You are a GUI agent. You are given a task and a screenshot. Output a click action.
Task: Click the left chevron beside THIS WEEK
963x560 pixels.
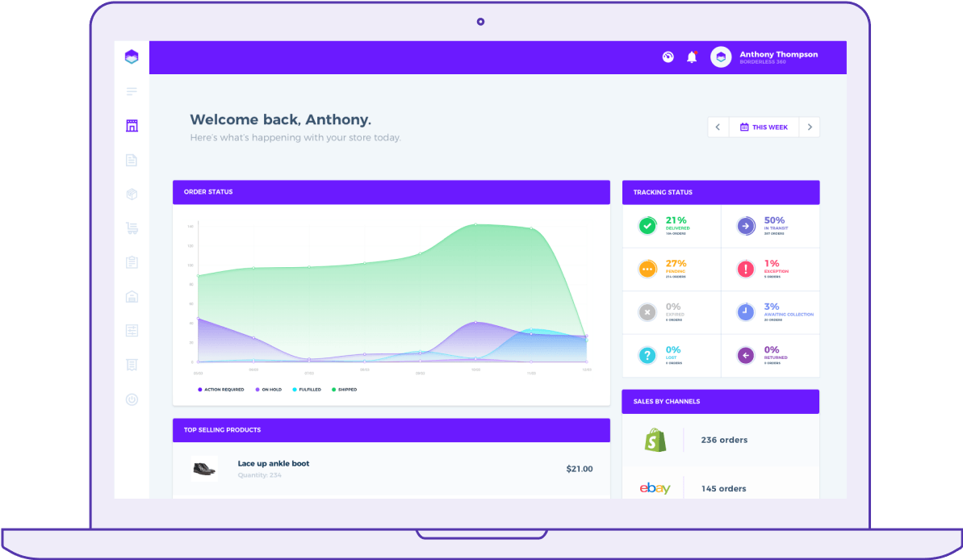718,127
